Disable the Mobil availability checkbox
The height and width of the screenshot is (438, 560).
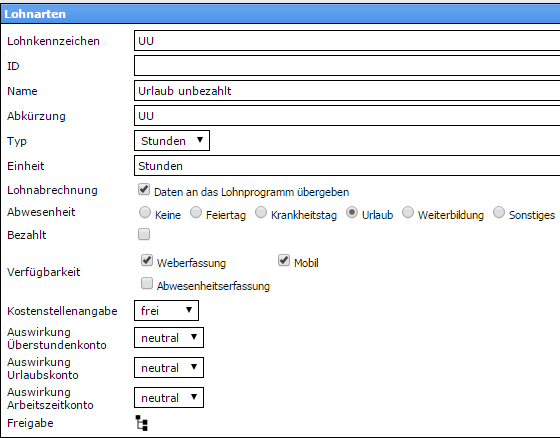(284, 260)
